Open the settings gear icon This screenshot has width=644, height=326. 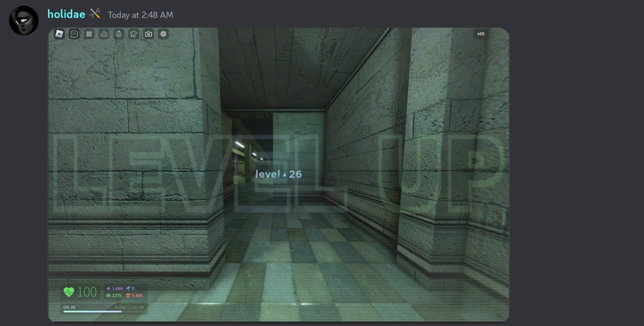coord(163,34)
